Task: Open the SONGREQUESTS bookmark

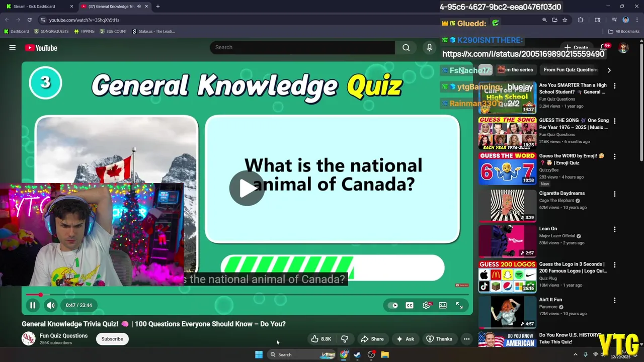Action: coord(51,31)
